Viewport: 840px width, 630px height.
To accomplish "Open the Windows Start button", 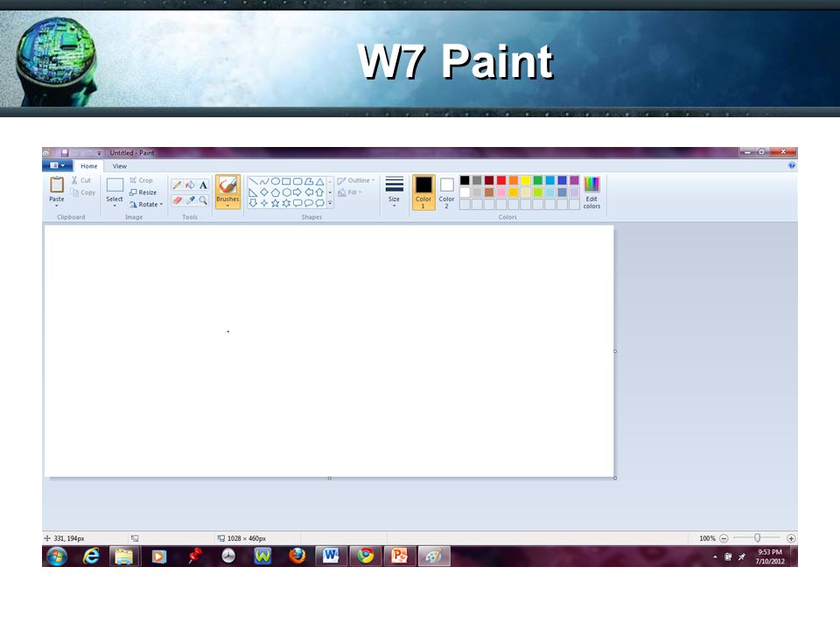I will (x=57, y=556).
